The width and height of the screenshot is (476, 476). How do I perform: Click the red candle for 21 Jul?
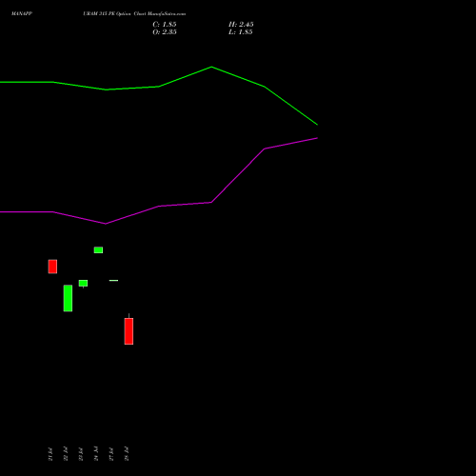[52, 267]
